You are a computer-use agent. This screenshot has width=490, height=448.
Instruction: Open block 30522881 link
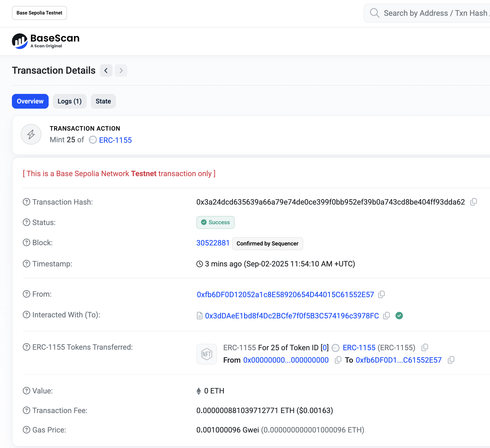pos(213,243)
